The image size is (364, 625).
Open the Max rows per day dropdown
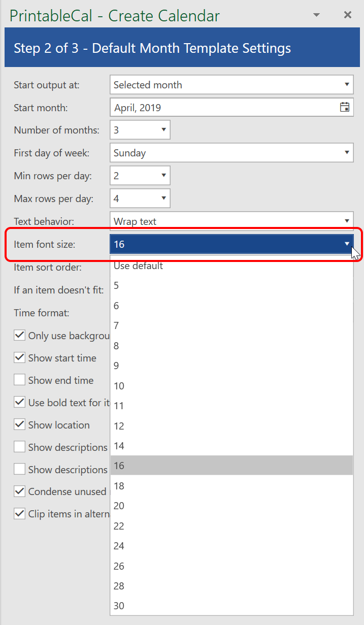click(163, 199)
